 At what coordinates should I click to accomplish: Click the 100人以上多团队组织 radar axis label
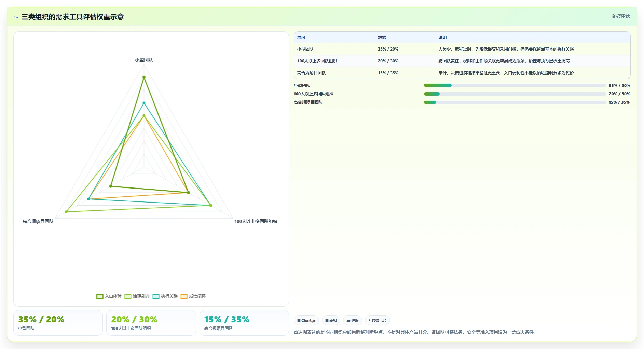coord(256,221)
